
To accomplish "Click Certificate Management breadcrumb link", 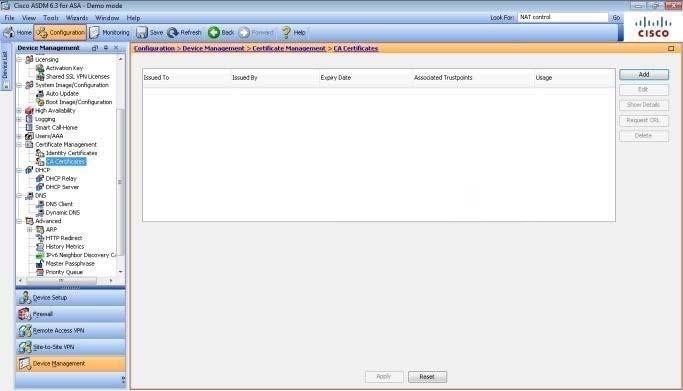I will 289,48.
